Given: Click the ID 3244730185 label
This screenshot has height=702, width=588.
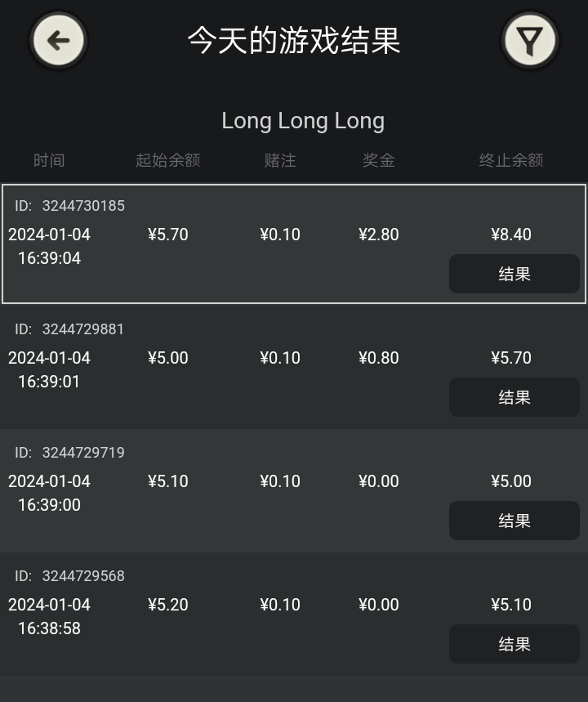Looking at the screenshot, I should pyautogui.click(x=69, y=205).
